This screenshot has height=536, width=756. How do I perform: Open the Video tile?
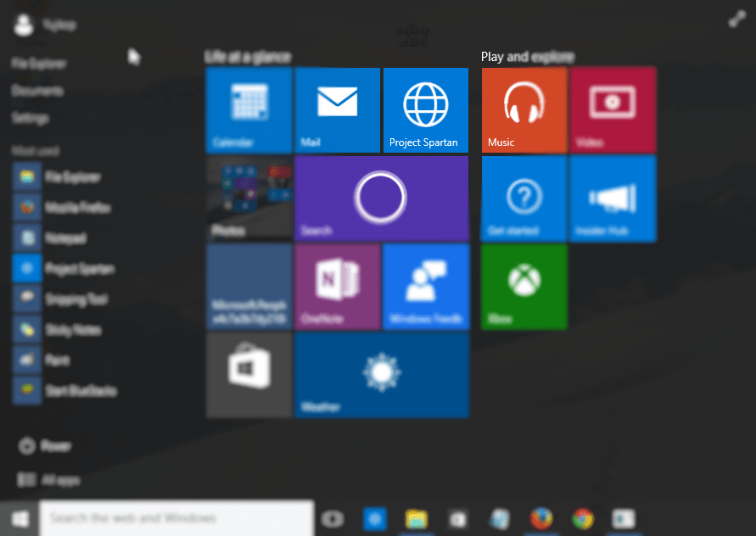pyautogui.click(x=613, y=110)
